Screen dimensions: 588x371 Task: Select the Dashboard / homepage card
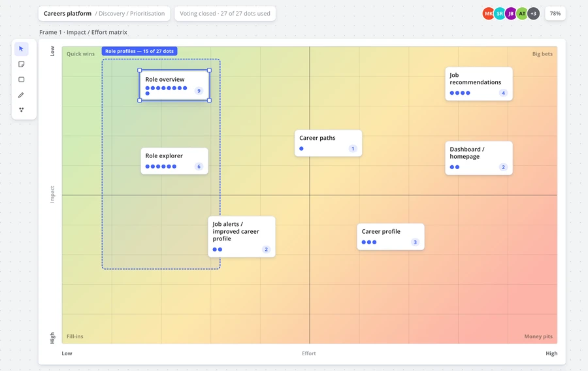[x=479, y=158]
